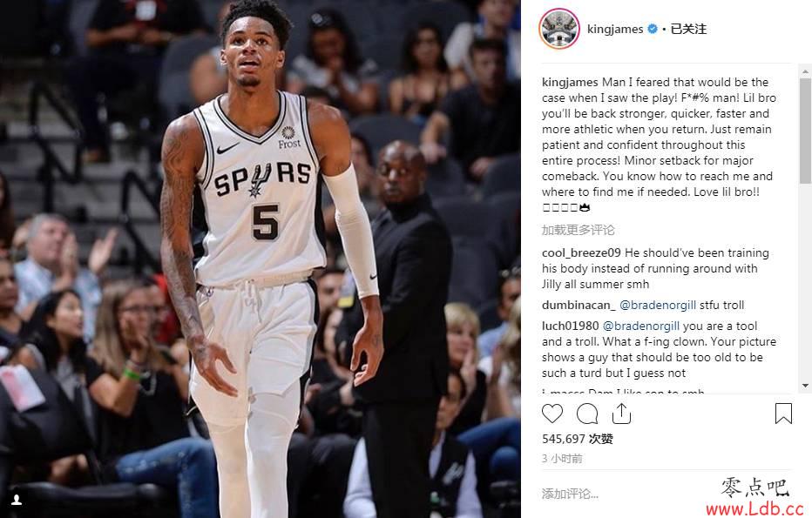812x518 pixels.
Task: Open dumbinacan_ commenter profile
Action: [579, 306]
